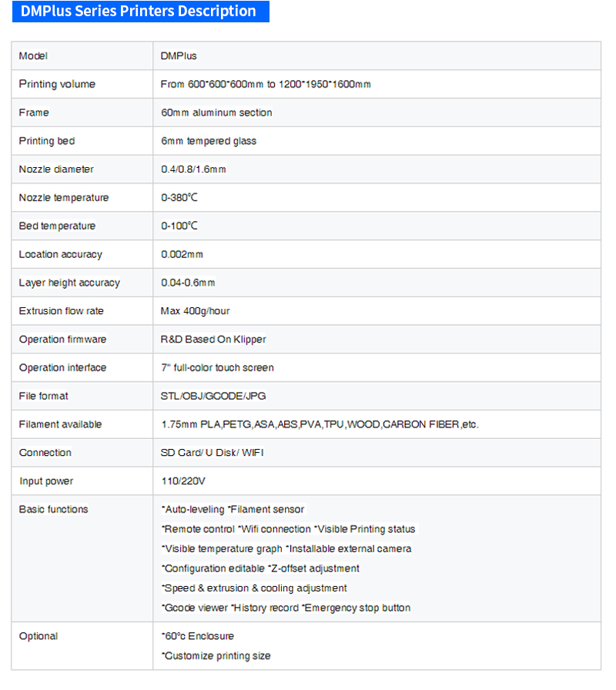Select the SD Card/ U Disk/ WIFI text

[x=213, y=453]
